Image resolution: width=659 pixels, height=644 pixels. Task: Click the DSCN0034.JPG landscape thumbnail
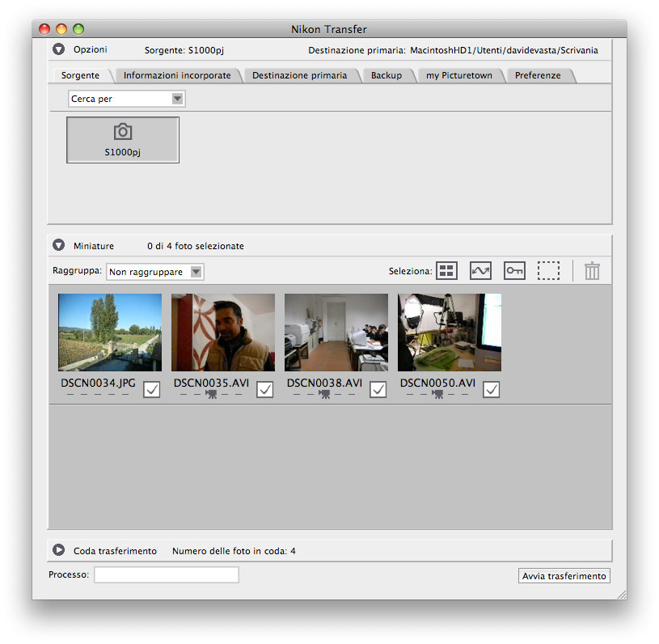coord(110,333)
